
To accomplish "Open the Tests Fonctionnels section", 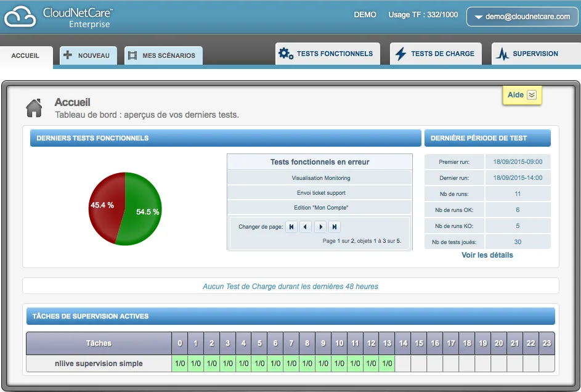I will 328,54.
